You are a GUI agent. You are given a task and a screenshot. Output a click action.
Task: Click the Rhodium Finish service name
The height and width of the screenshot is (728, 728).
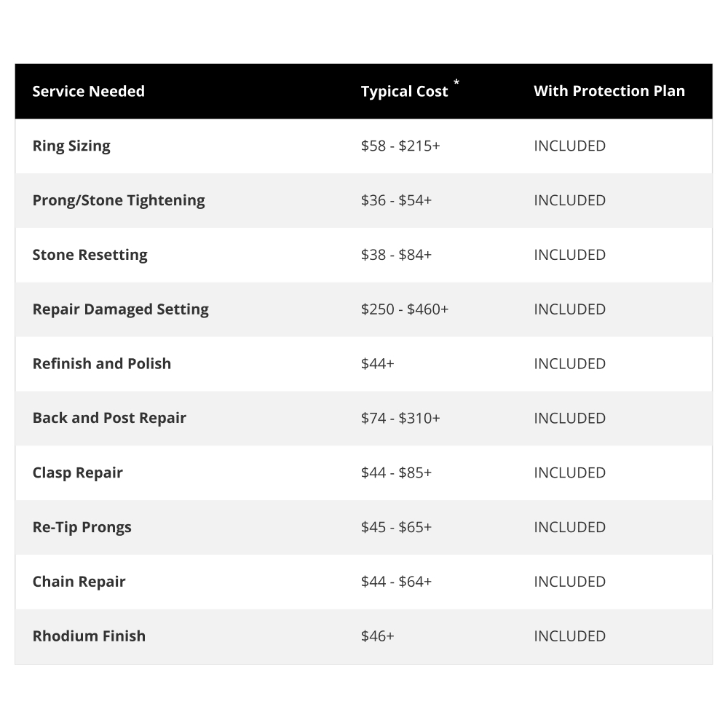[89, 636]
